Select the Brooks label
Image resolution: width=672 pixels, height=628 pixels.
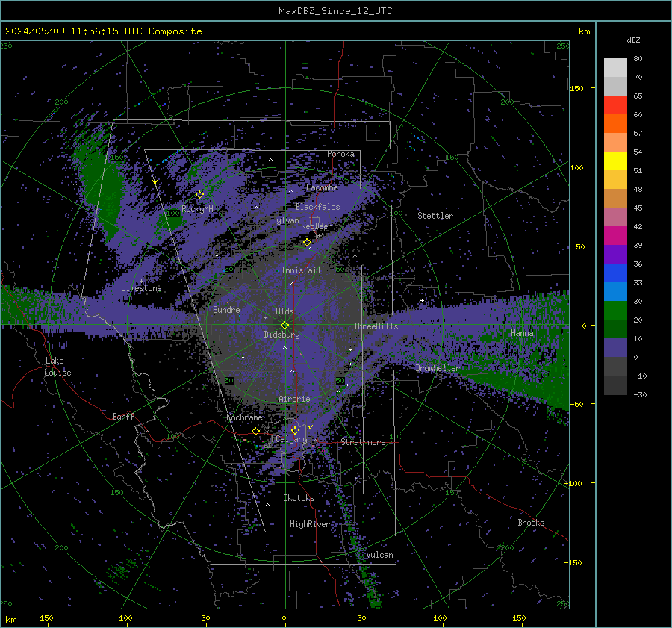(x=531, y=523)
